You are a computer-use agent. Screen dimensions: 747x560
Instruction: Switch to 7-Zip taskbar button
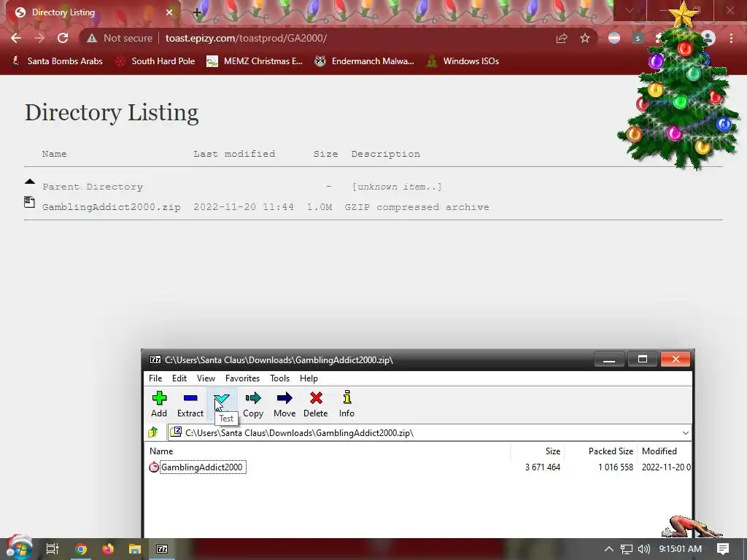pos(162,549)
